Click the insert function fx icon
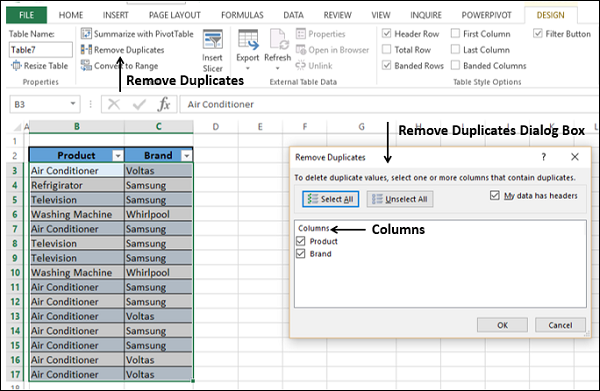The image size is (600, 391). (x=164, y=104)
